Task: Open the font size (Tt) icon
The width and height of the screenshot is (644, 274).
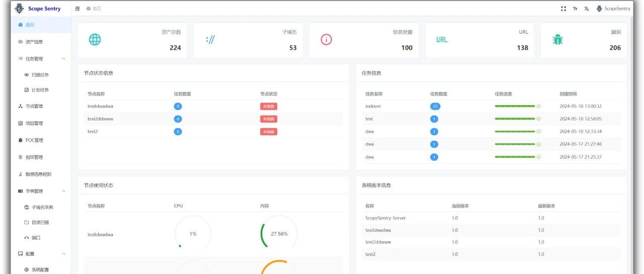Action: pyautogui.click(x=575, y=9)
